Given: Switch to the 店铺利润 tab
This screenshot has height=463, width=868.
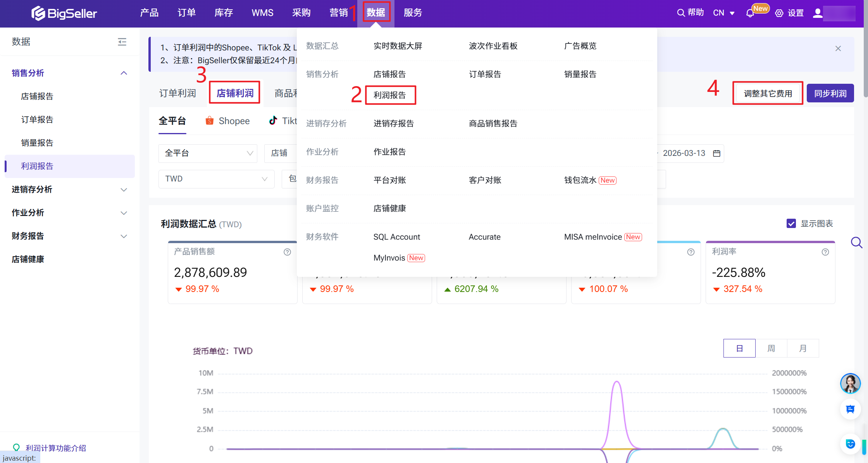Looking at the screenshot, I should click(x=235, y=93).
